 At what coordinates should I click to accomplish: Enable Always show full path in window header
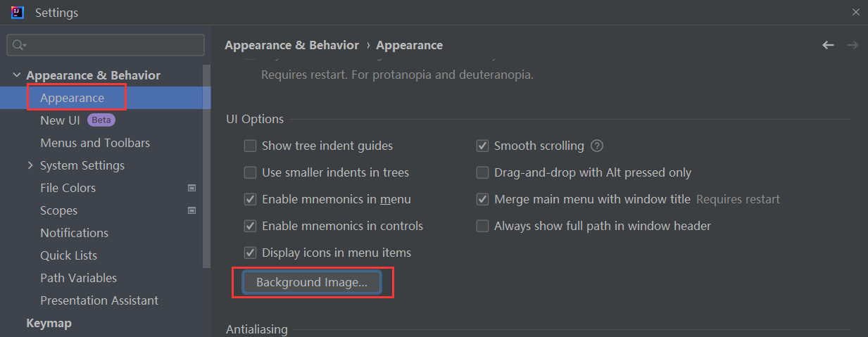pos(482,226)
